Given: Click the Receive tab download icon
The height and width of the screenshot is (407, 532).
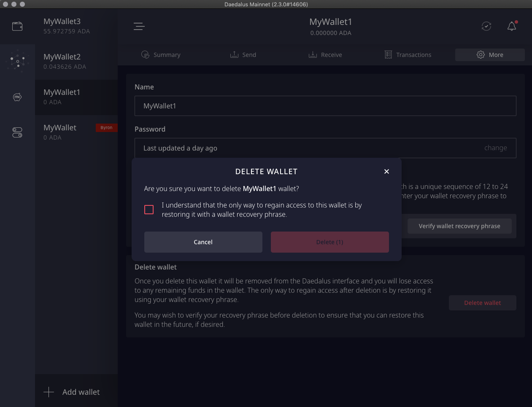Looking at the screenshot, I should (313, 55).
